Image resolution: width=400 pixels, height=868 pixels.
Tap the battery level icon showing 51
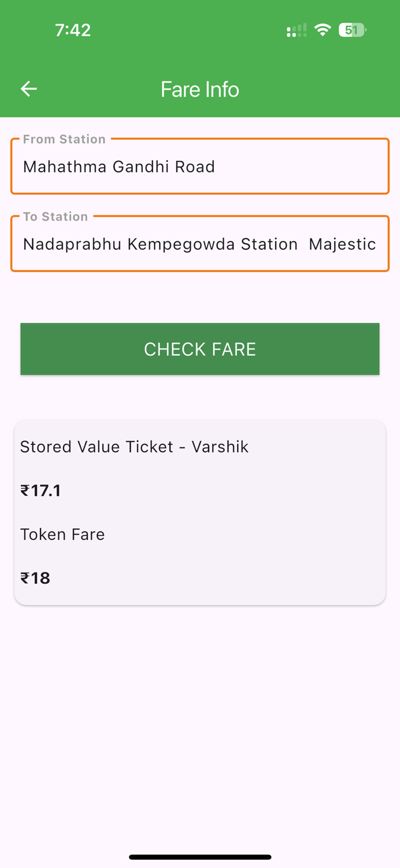[x=351, y=30]
